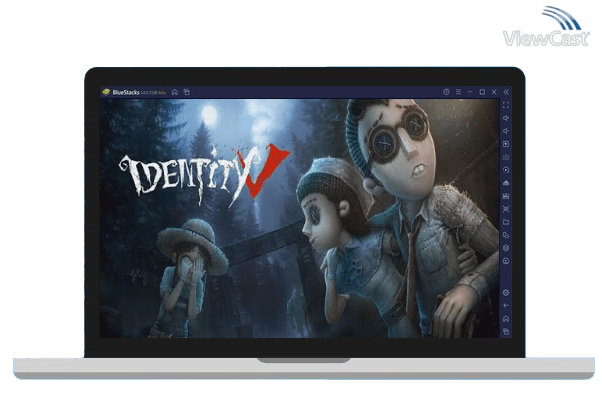Go back using sidebar arrow icon
This screenshot has height=414, width=602.
tap(506, 306)
